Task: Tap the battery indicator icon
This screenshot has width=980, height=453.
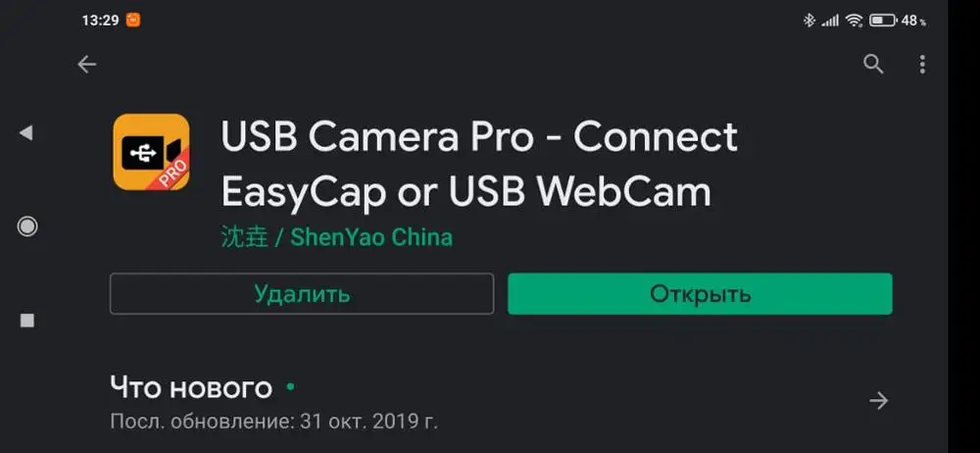Action: click(x=883, y=21)
